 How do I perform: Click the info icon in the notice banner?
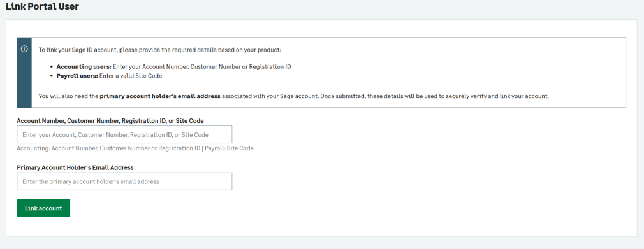tap(24, 49)
